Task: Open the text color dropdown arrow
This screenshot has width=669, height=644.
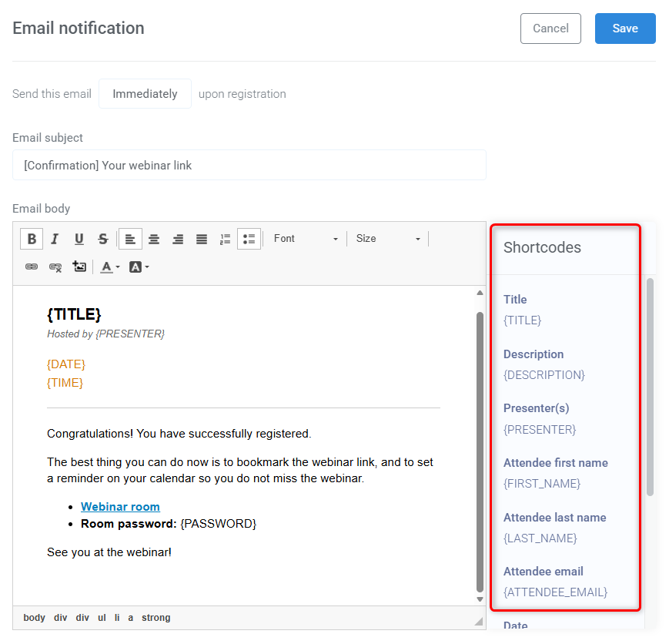Action: coord(117,267)
